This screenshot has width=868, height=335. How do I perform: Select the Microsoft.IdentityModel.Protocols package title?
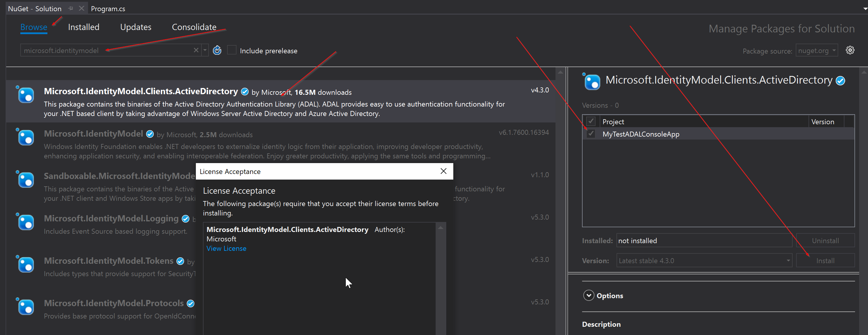click(114, 303)
